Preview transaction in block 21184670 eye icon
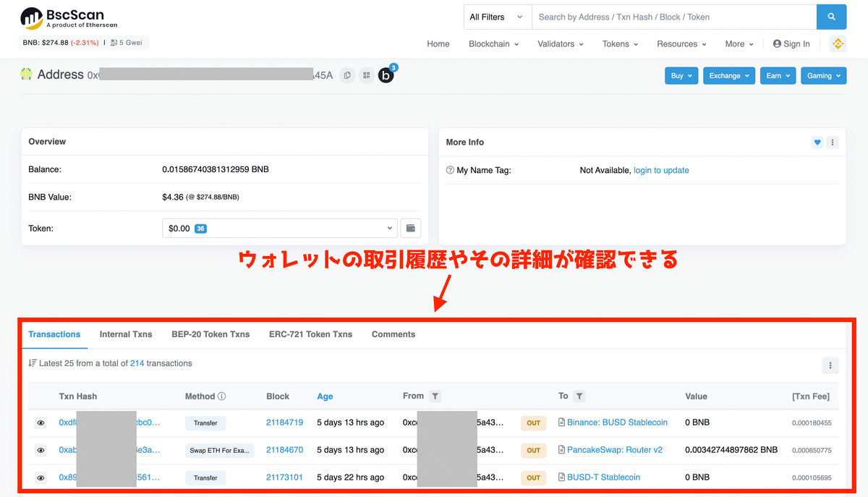 point(41,450)
